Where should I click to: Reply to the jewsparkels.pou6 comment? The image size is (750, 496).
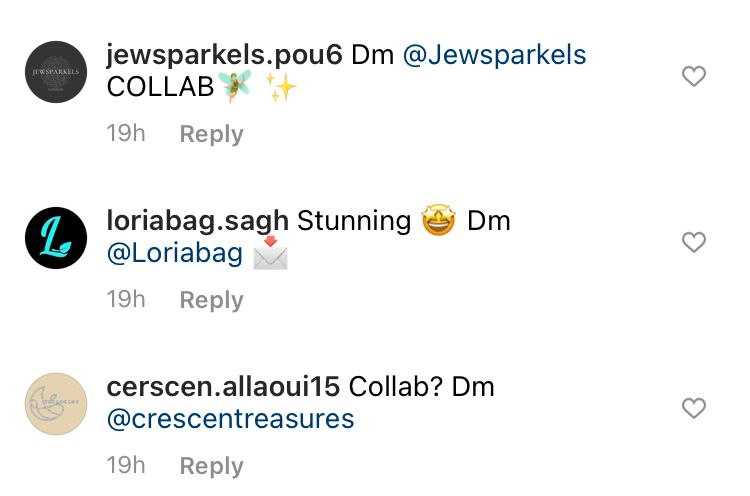211,134
